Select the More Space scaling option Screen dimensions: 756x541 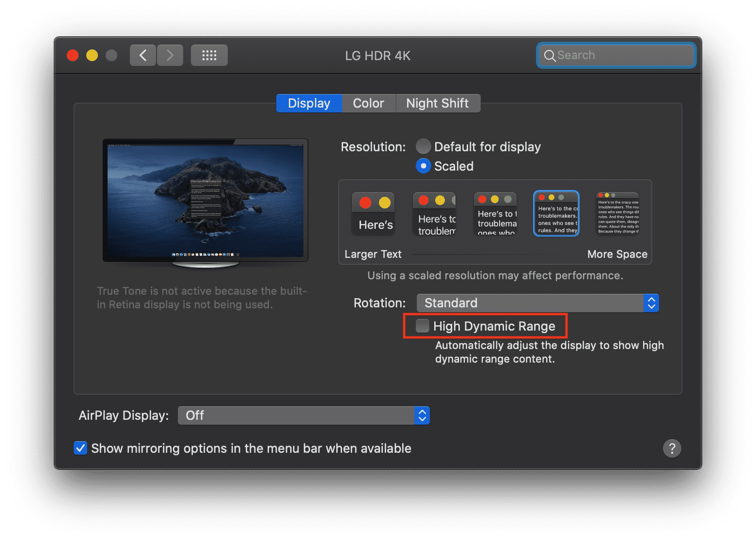[x=617, y=213]
